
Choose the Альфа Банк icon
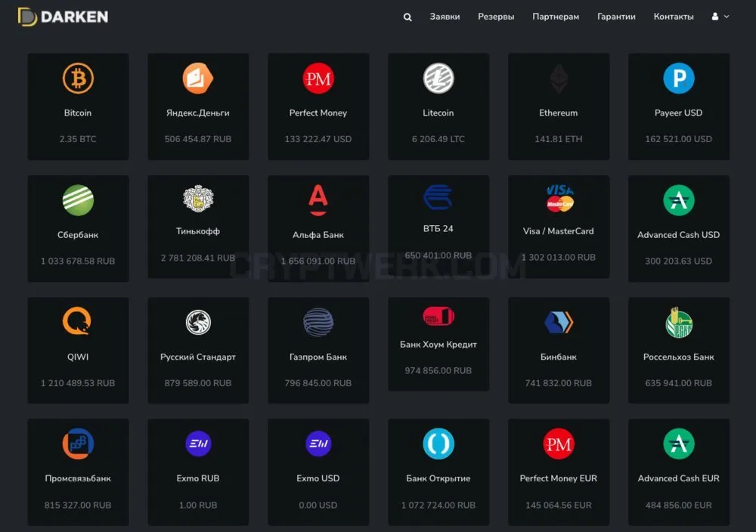click(x=318, y=200)
